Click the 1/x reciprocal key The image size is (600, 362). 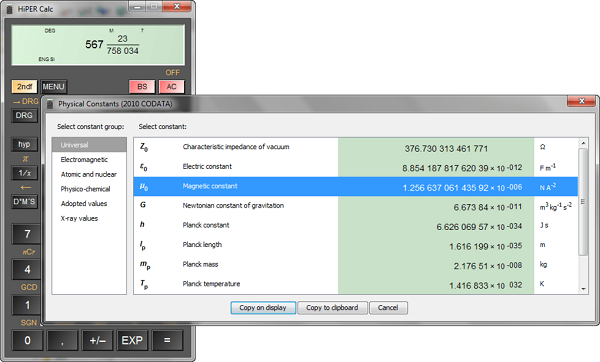point(24,173)
